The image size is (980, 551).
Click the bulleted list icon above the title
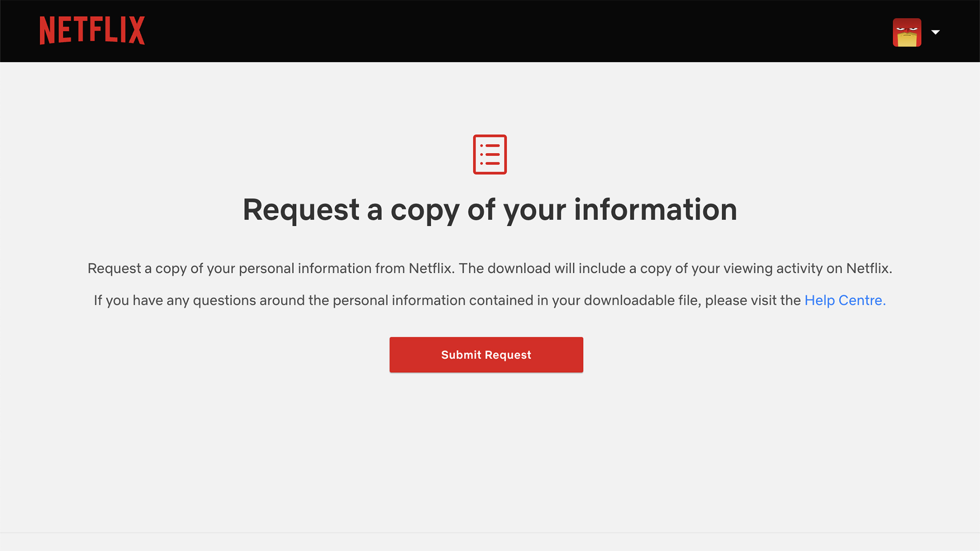click(490, 154)
